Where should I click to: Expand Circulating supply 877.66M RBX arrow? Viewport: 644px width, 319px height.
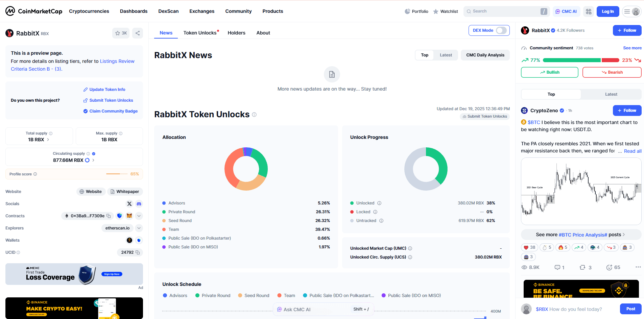(93, 160)
